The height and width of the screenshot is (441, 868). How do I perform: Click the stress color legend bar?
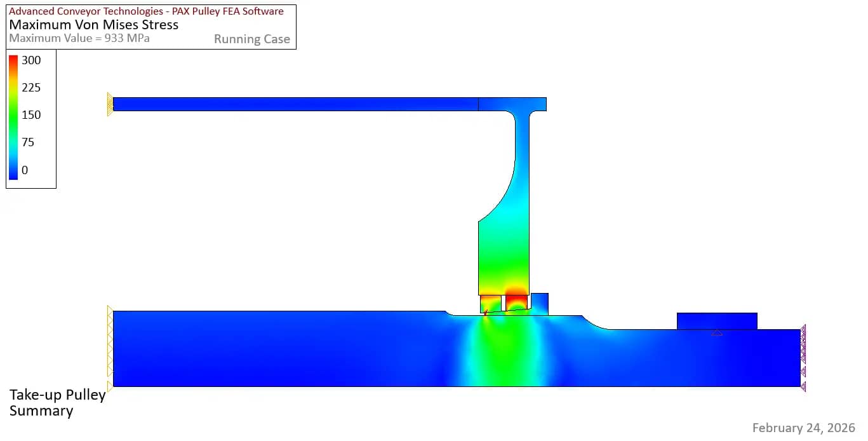pyautogui.click(x=13, y=117)
